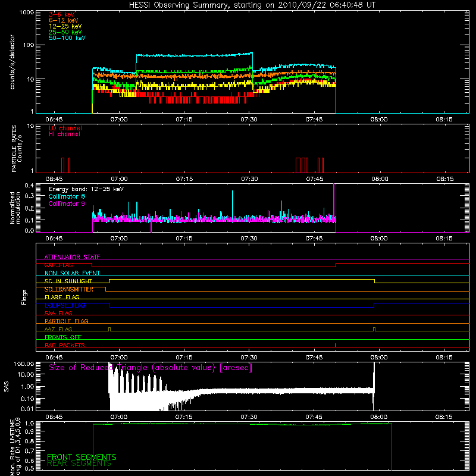Select the 'HI channel' legend label
The image size is (476, 476).
click(64, 134)
